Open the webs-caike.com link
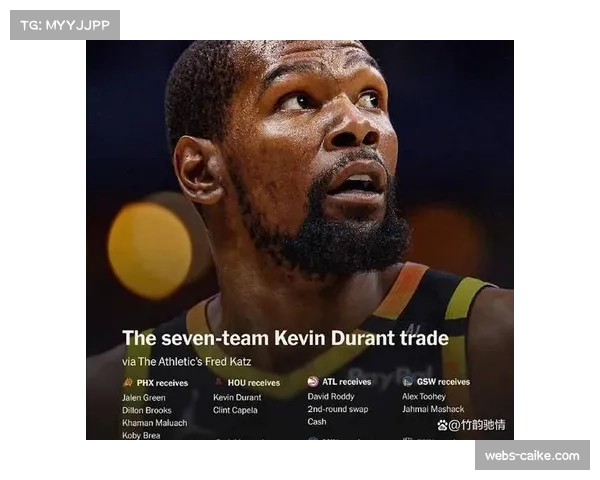 [x=531, y=455]
